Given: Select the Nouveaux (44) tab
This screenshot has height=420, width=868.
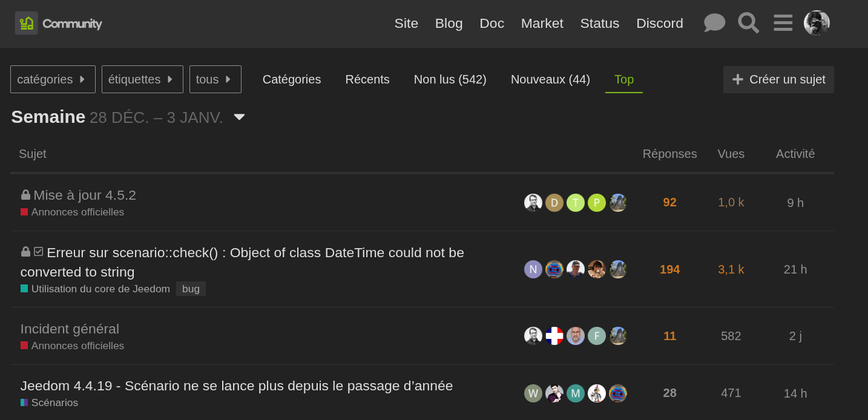Looking at the screenshot, I should [x=550, y=79].
